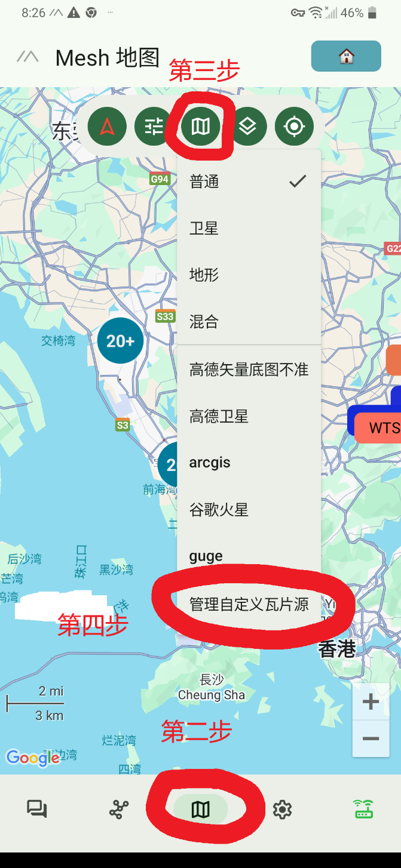401x868 pixels.
Task: Center map on my location icon
Action: coord(294,127)
